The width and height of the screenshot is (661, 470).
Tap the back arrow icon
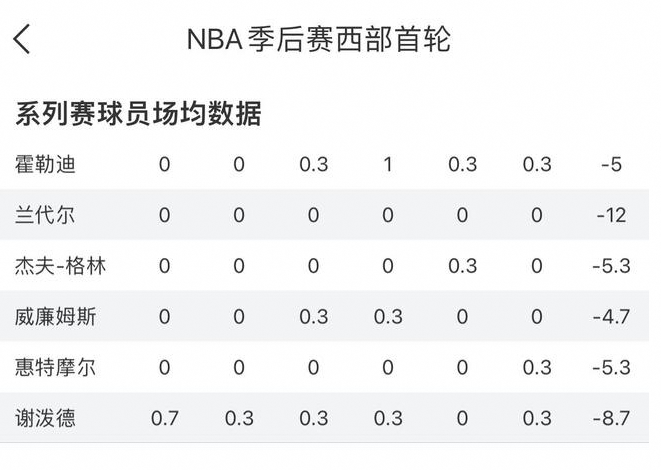[23, 39]
